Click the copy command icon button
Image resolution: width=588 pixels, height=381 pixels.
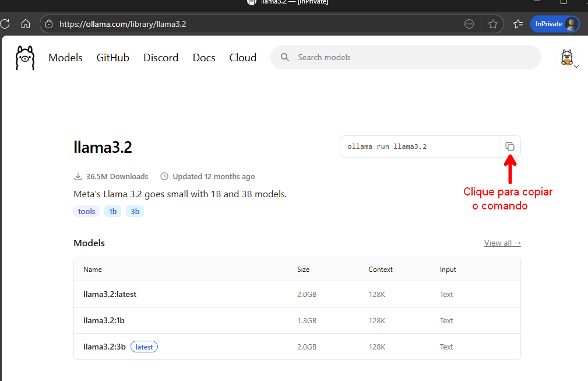pos(510,146)
